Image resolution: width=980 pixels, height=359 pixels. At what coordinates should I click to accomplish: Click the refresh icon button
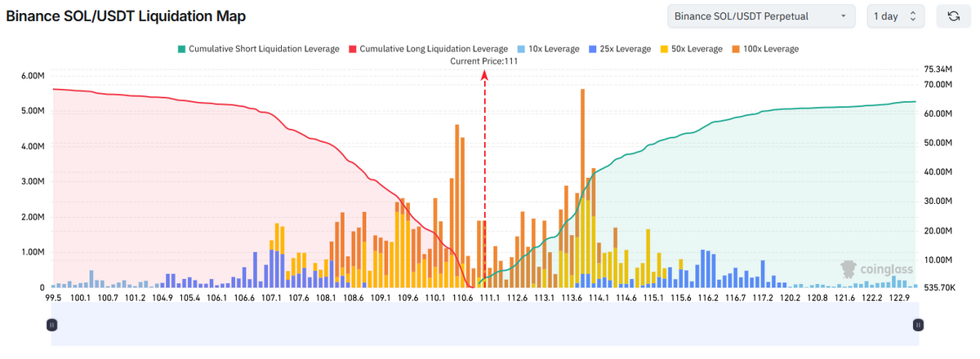953,16
